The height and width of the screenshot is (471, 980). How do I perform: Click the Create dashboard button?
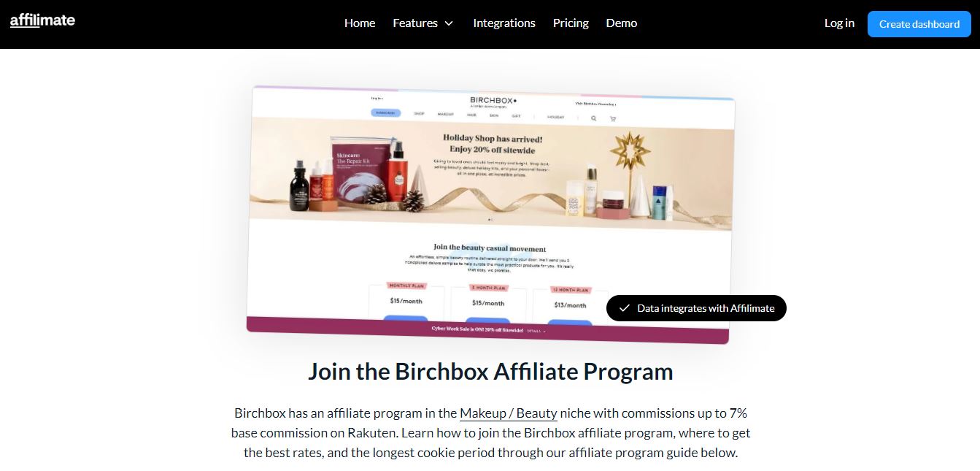click(919, 24)
